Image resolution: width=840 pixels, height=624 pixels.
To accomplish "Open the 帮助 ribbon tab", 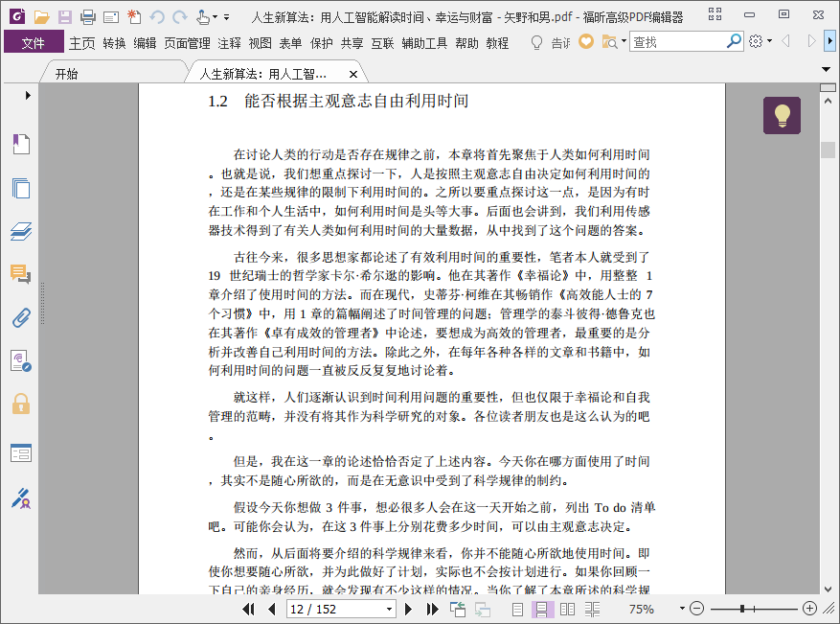I will pos(466,43).
